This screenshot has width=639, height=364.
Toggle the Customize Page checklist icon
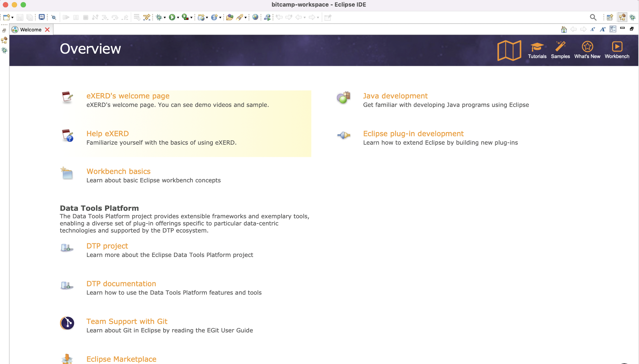click(613, 29)
